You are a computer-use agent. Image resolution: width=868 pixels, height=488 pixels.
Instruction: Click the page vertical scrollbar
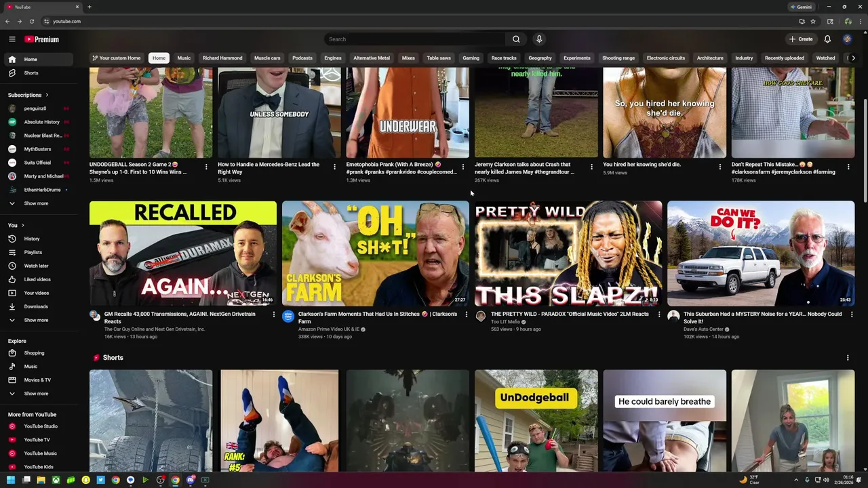tap(865, 149)
